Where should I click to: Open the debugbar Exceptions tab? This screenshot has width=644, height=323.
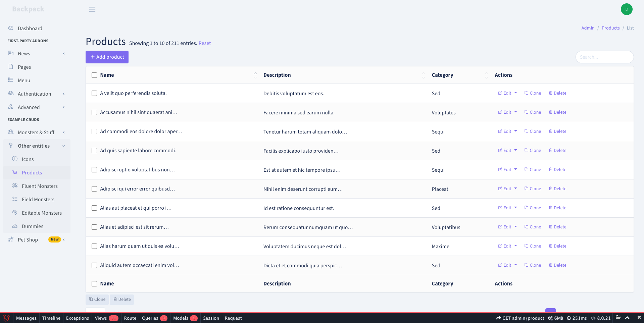(78, 318)
